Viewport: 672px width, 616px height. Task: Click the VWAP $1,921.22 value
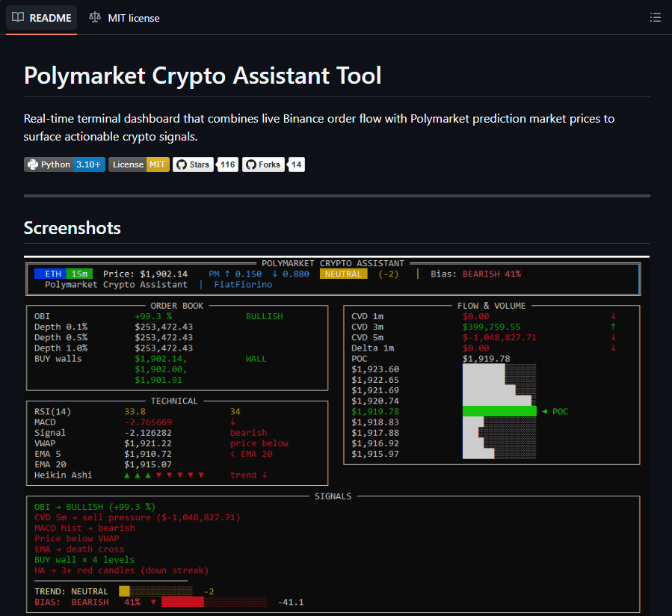click(x=148, y=443)
